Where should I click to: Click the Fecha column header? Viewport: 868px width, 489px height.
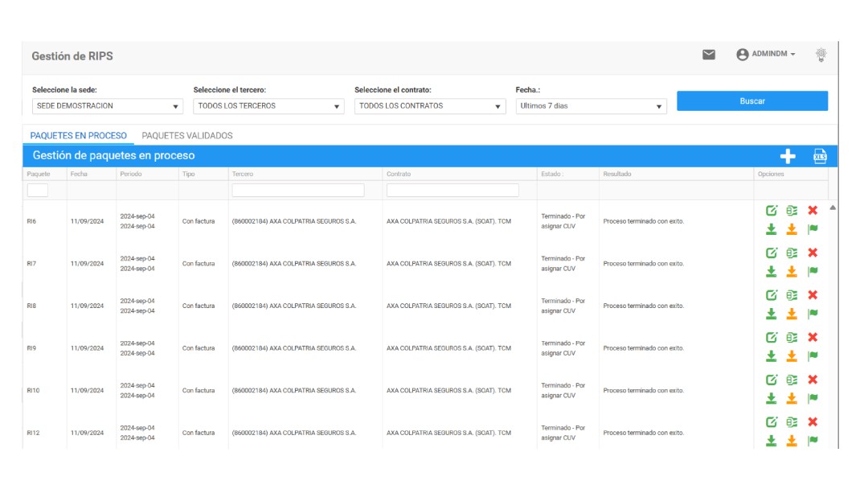click(79, 174)
